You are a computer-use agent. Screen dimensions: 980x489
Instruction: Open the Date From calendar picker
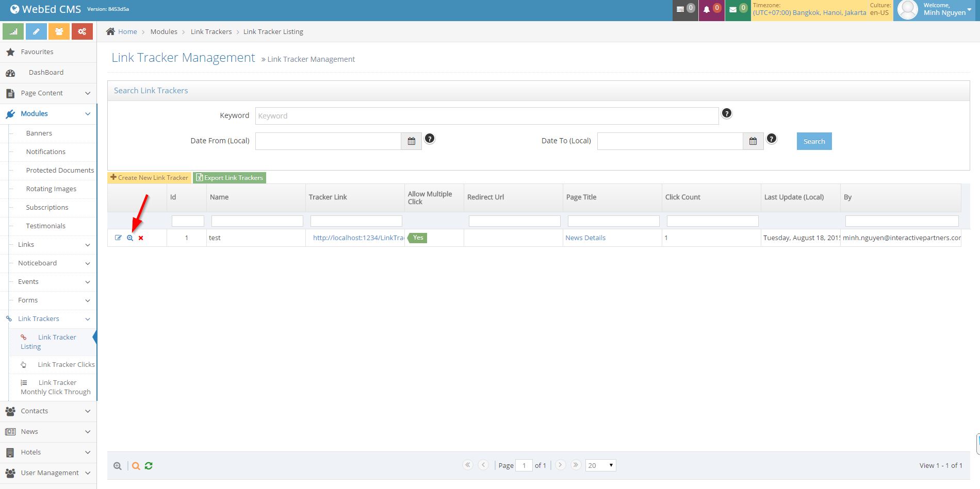(x=411, y=141)
